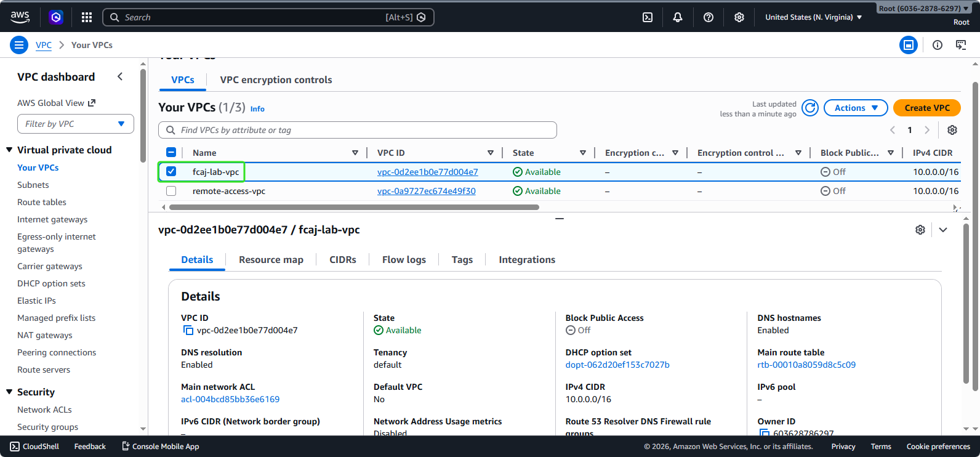Launch CloudShell from the top bar icon
Screen dimensions: 980x457
648,17
